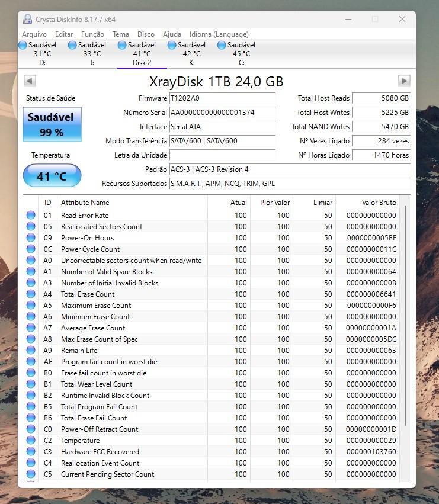Click the Pior Valor column header

271,203
